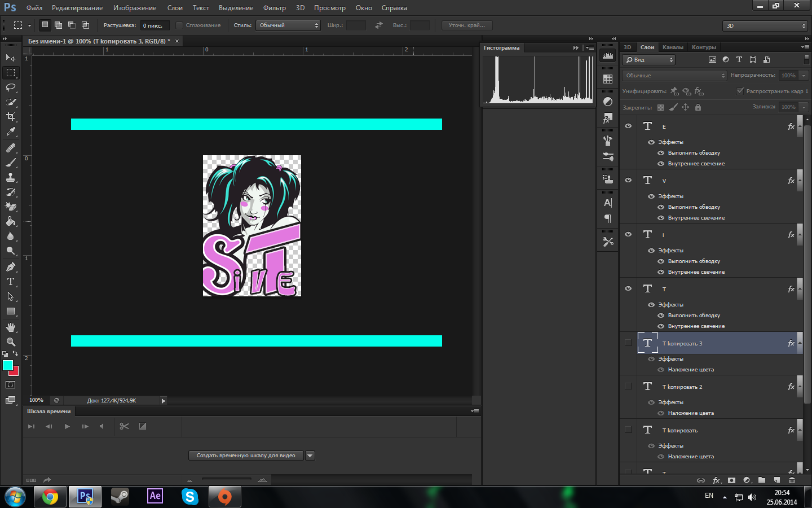
Task: Click the red background color swatch
Action: pos(15,372)
